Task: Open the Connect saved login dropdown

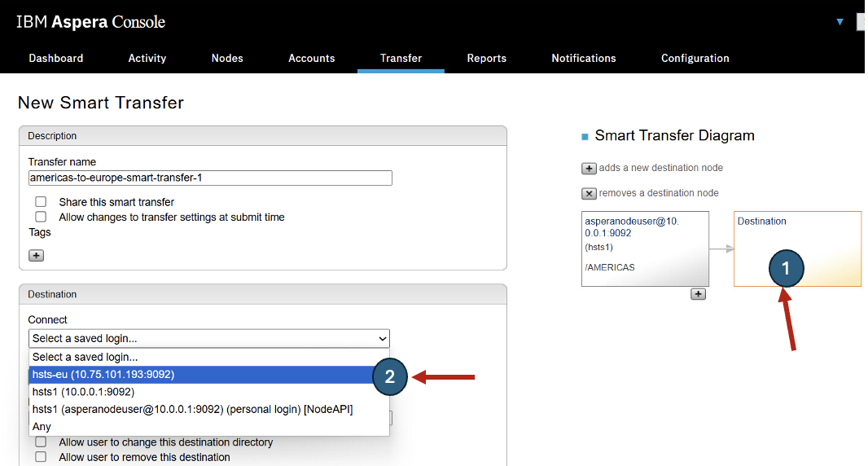Action: [x=209, y=338]
